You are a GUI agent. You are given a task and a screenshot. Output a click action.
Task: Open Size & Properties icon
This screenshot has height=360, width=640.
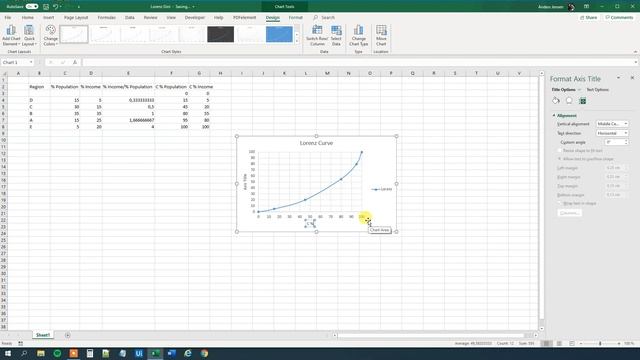click(582, 100)
